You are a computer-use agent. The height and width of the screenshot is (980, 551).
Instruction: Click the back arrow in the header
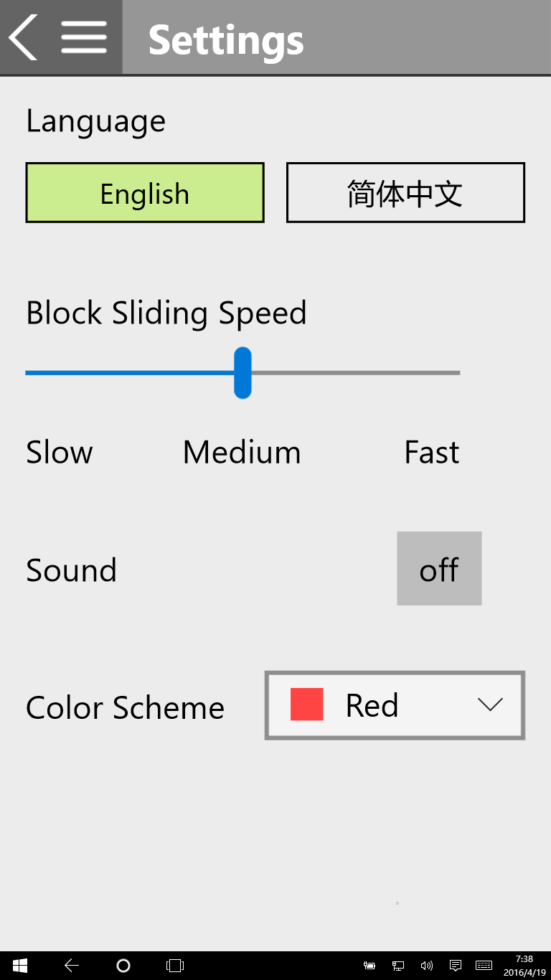(x=23, y=37)
